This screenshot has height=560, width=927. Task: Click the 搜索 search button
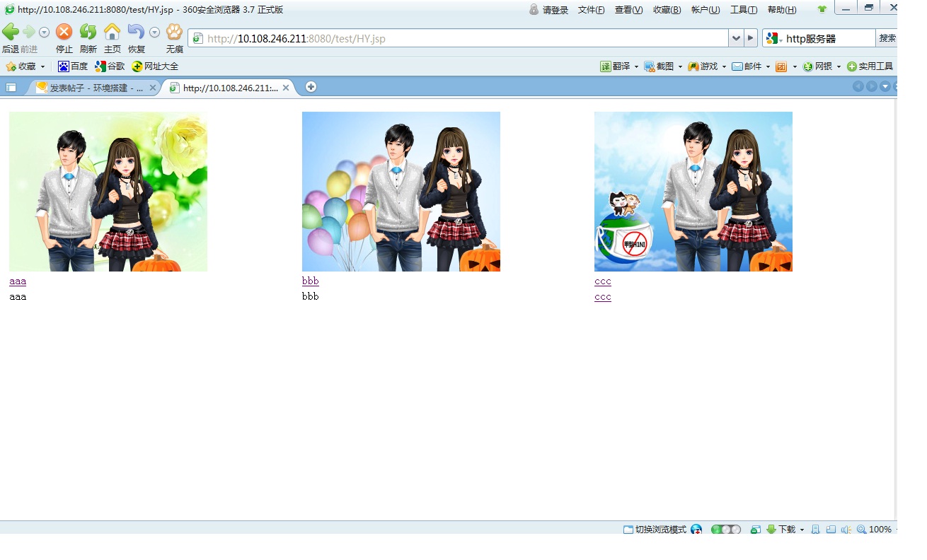point(887,38)
